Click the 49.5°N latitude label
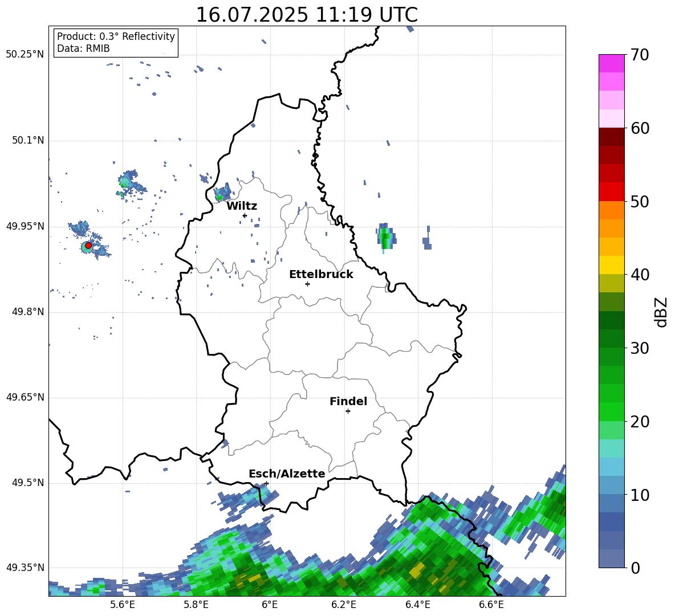Screen dimensions: 675x616 pos(28,483)
